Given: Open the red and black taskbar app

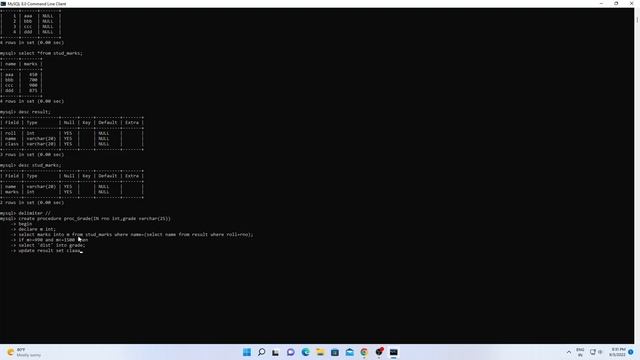Looking at the screenshot, I should pyautogui.click(x=379, y=352).
